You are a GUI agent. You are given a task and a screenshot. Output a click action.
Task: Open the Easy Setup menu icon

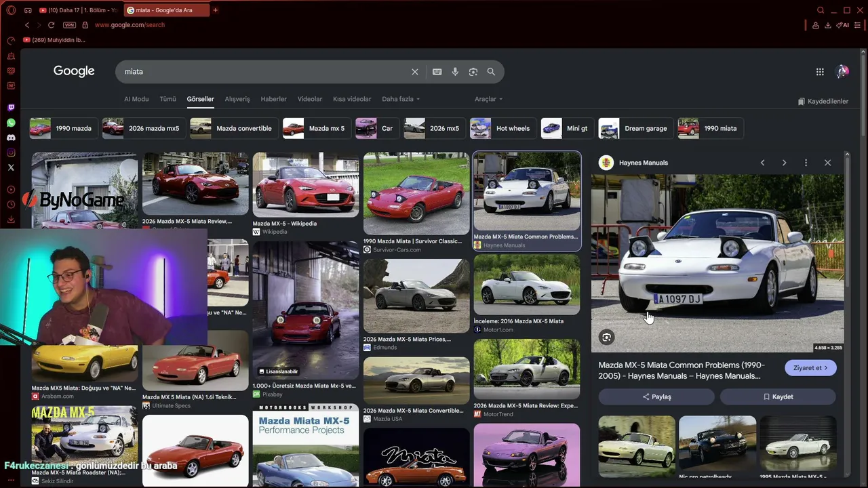(857, 25)
